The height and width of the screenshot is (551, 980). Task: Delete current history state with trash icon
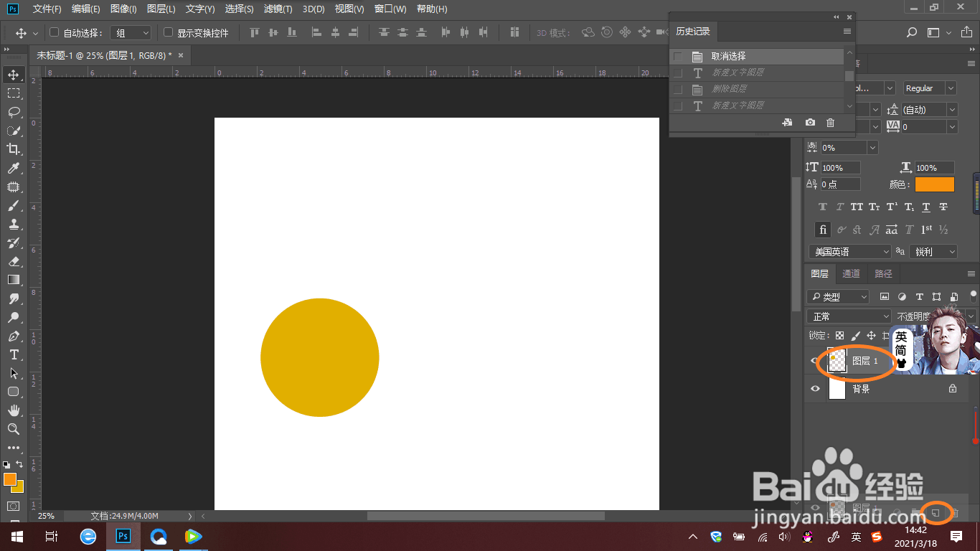point(831,123)
